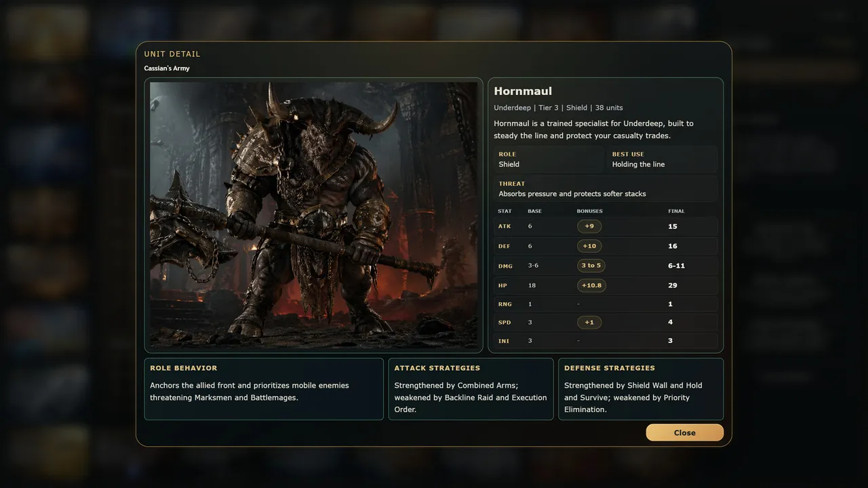
Task: Click the FINAL column header
Action: (x=676, y=211)
